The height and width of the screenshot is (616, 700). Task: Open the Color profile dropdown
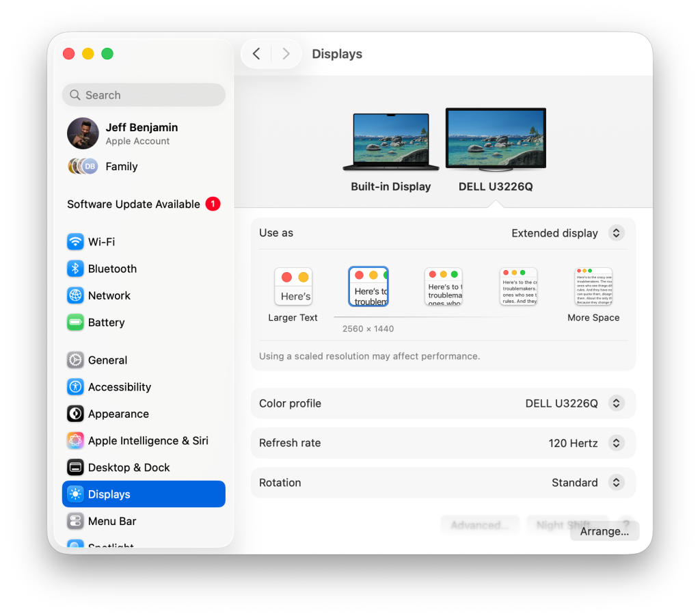(616, 403)
